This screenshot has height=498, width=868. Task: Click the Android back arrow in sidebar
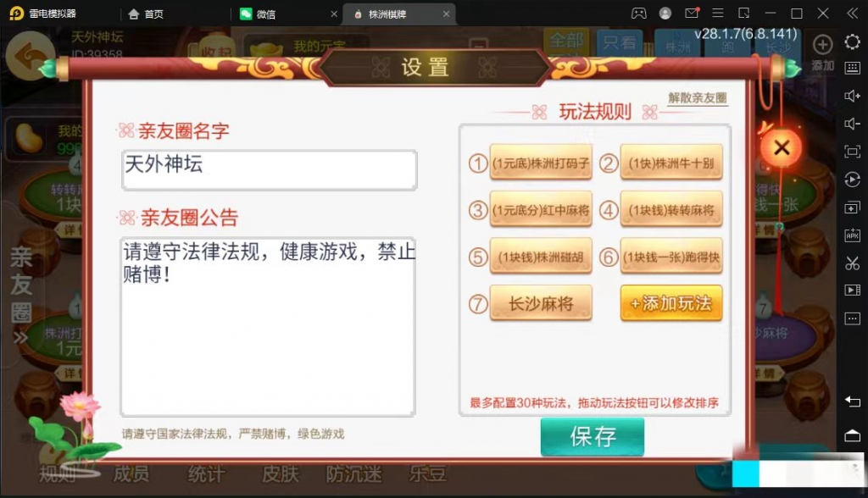click(852, 401)
